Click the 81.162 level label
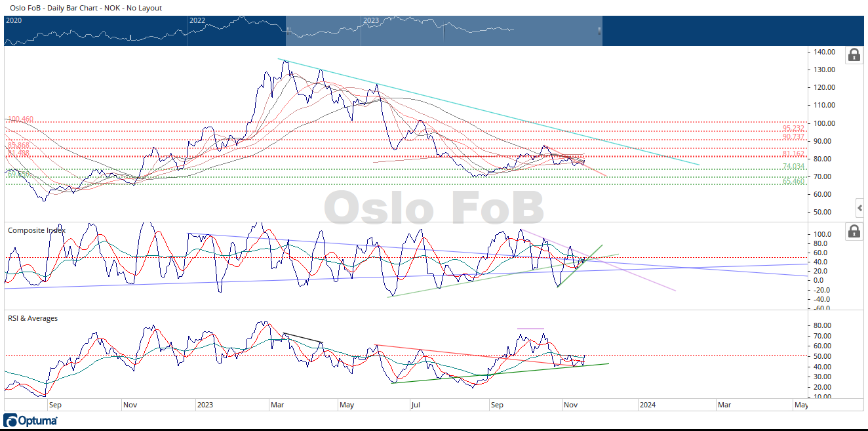Viewport: 868px width, 431px height. pyautogui.click(x=793, y=154)
